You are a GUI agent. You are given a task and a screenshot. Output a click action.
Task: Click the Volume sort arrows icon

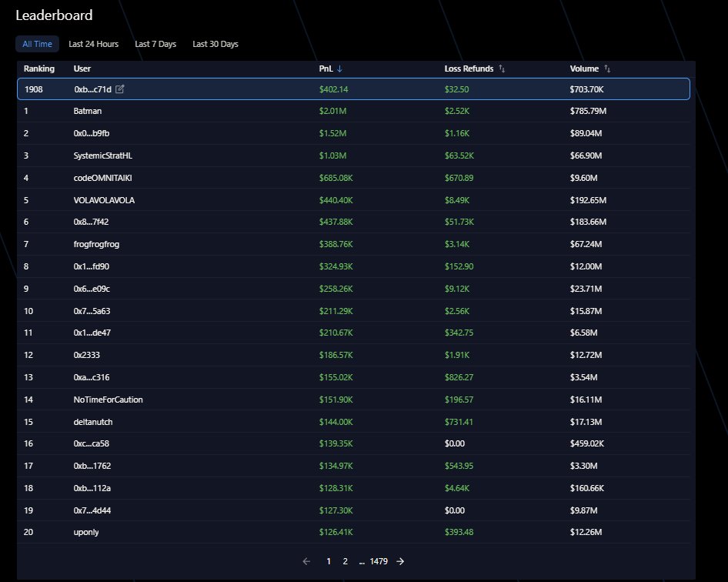[607, 69]
